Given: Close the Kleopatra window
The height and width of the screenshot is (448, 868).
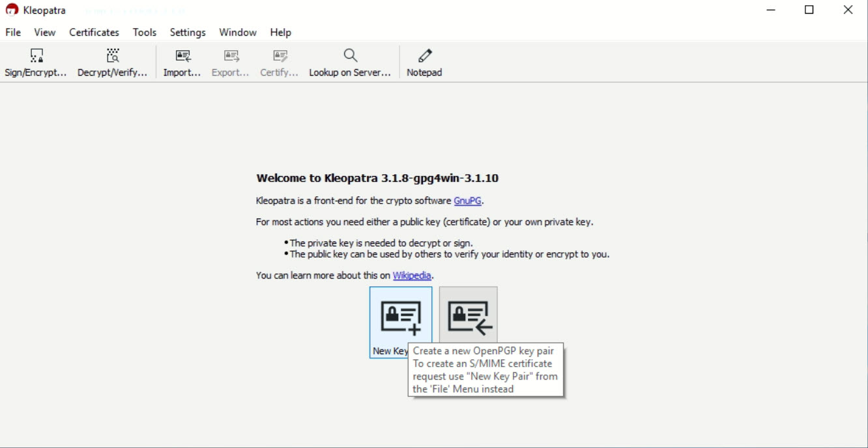Looking at the screenshot, I should 848,10.
